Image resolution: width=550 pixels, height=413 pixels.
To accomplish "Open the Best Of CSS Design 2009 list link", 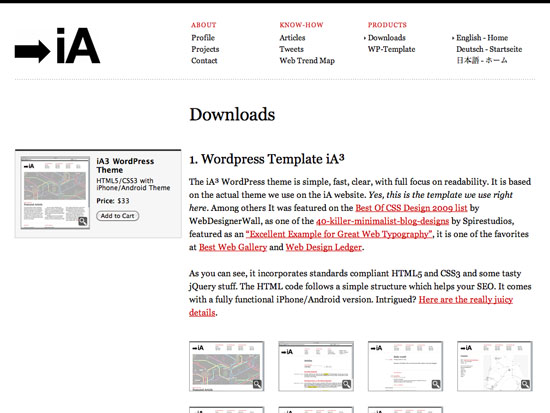I will click(x=411, y=208).
